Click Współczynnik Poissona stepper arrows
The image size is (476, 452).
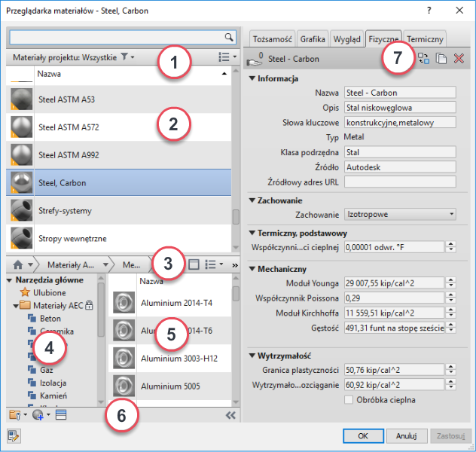click(451, 298)
